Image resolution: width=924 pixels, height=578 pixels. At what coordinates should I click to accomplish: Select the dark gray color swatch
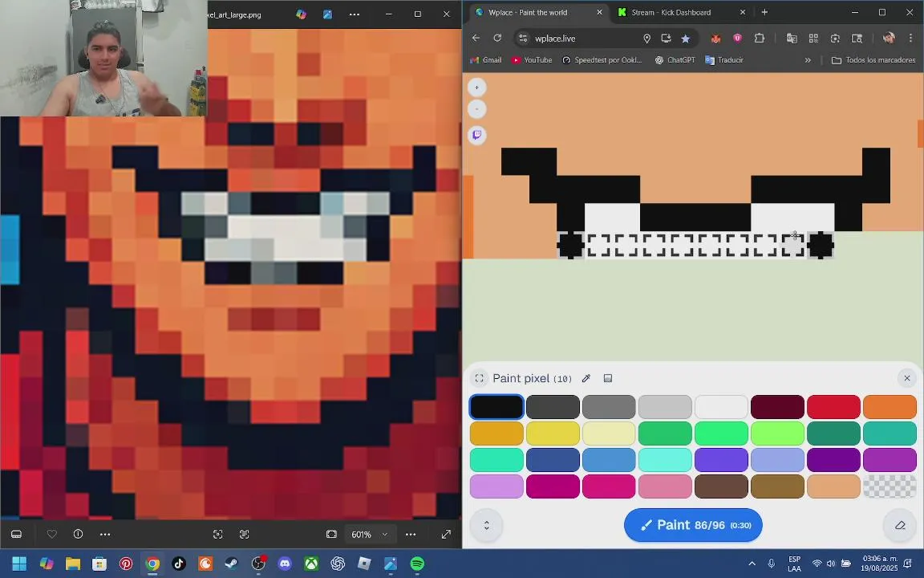553,407
